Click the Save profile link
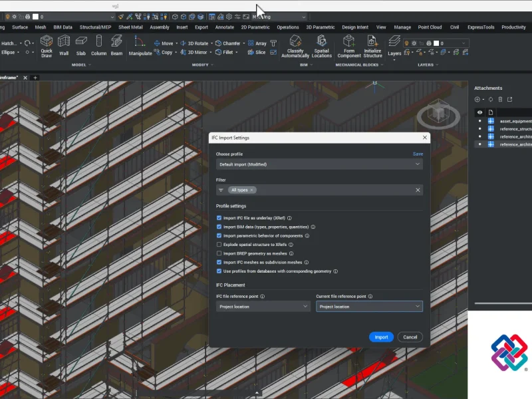The height and width of the screenshot is (399, 532). point(418,154)
